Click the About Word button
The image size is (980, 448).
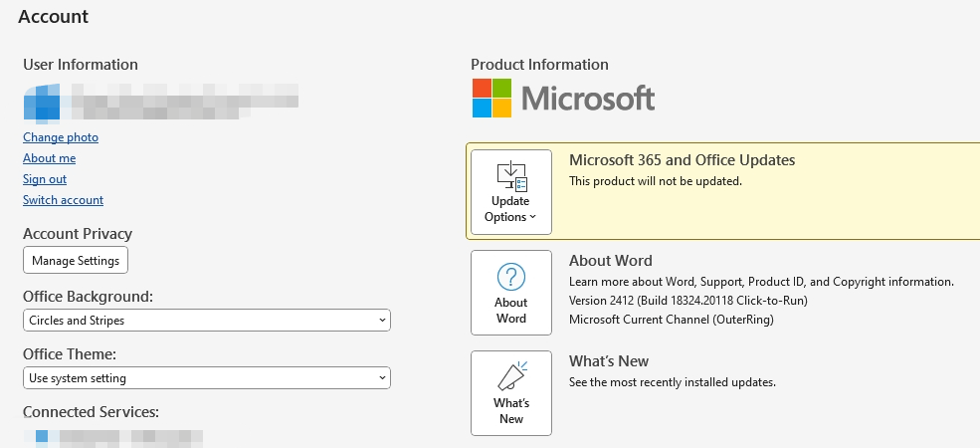(x=511, y=293)
